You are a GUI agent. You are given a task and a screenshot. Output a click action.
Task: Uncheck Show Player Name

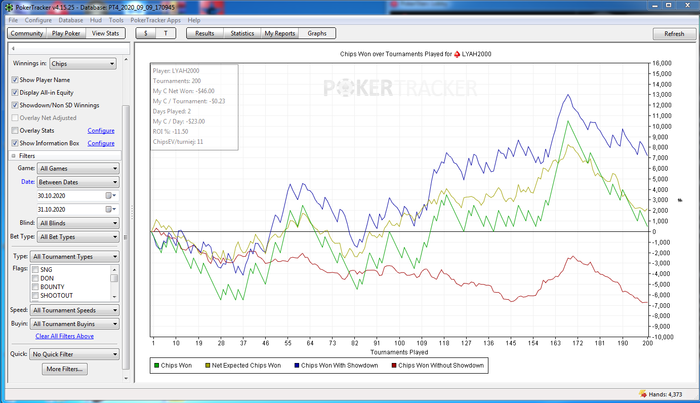(x=15, y=79)
